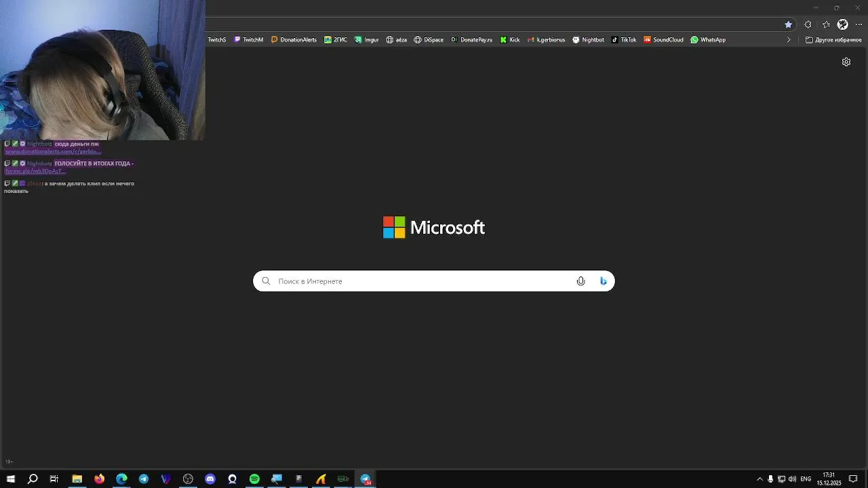Open the DonationAlerts bookmark
This screenshot has height=488, width=868.
pyautogui.click(x=294, y=40)
